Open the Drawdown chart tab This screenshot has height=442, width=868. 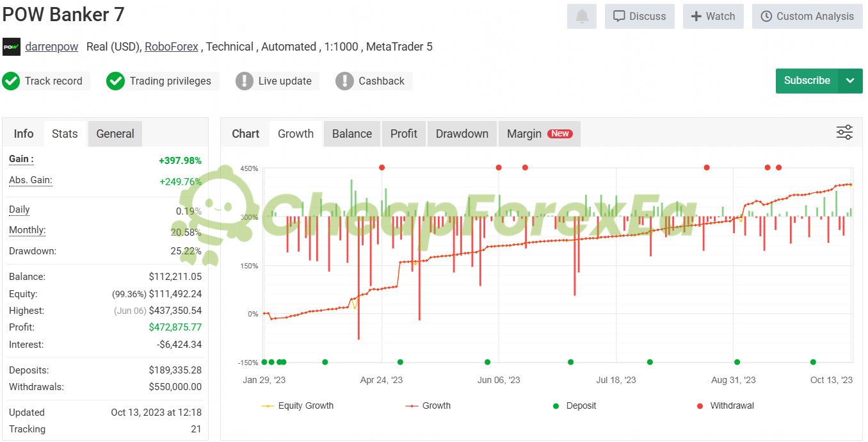pyautogui.click(x=462, y=134)
